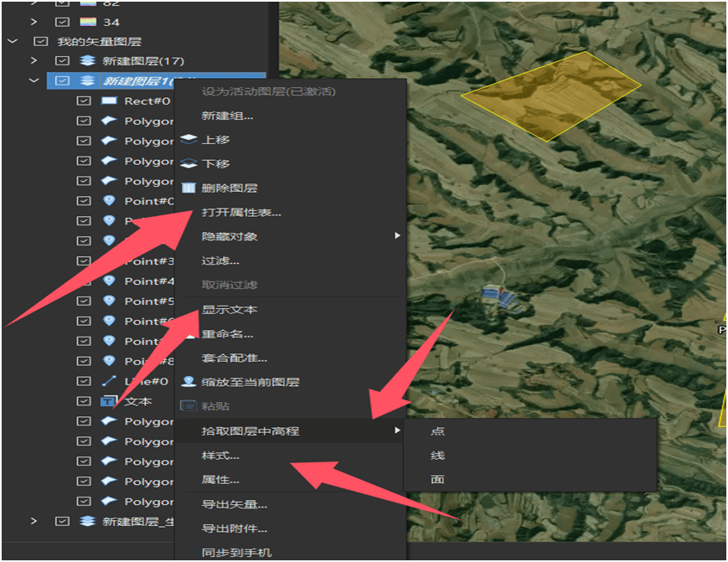Choose 导出附件... menu entry

click(x=234, y=528)
